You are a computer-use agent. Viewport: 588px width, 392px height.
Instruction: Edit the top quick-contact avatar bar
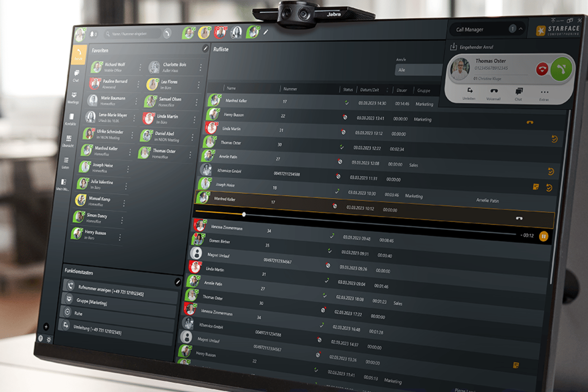click(266, 32)
